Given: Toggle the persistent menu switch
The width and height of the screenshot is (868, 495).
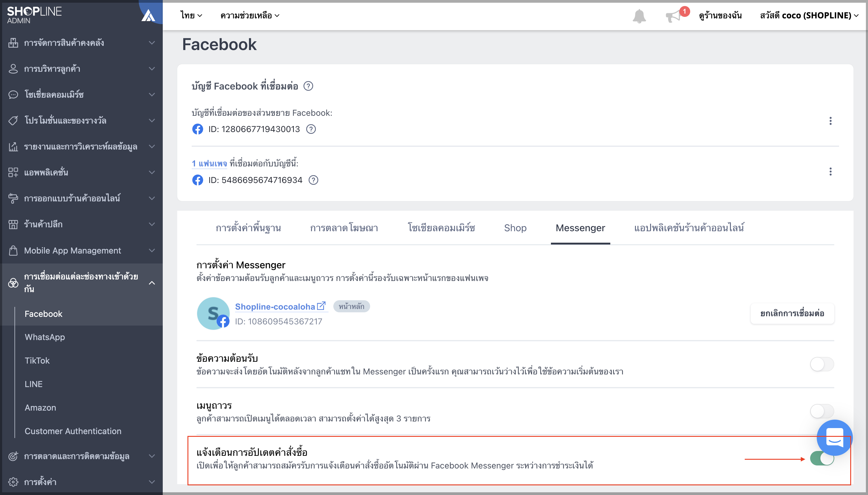Looking at the screenshot, I should [822, 411].
